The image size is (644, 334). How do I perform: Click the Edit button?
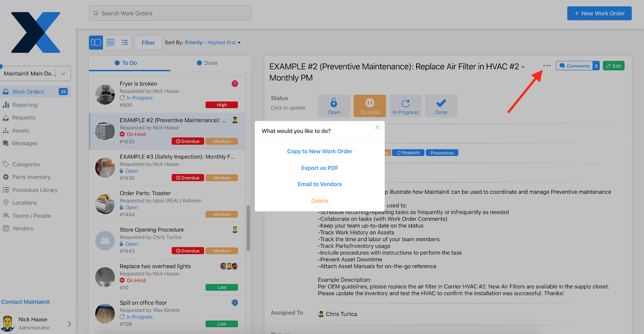(614, 66)
